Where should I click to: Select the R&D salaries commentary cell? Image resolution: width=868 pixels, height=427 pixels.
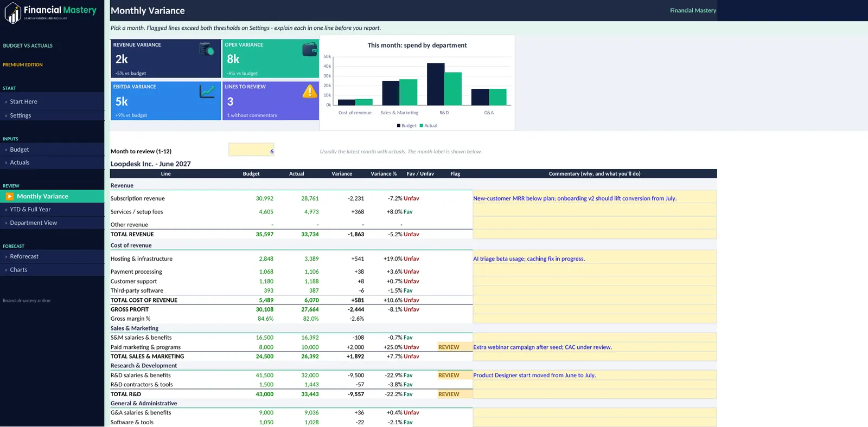[595, 375]
